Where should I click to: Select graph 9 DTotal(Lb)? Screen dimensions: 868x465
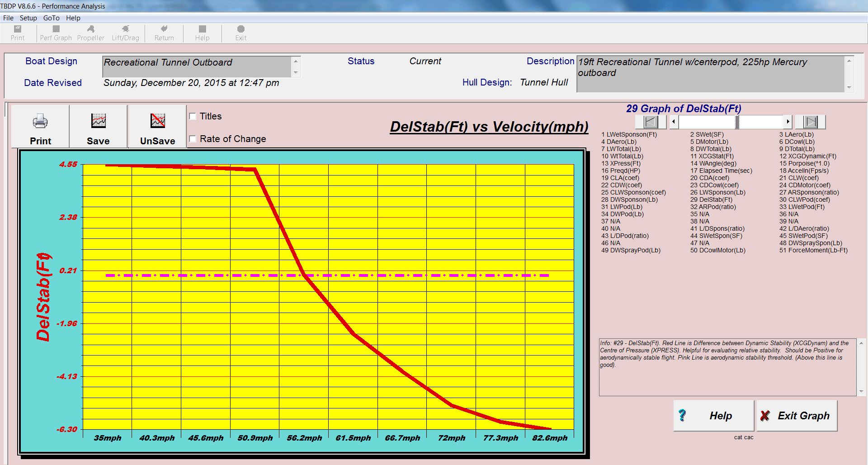pos(797,149)
